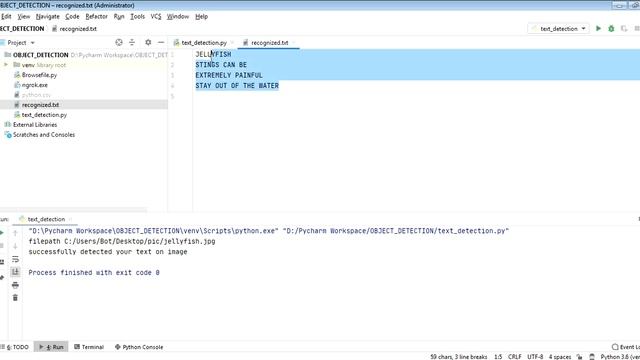The width and height of the screenshot is (640, 360).
Task: Click the 1:5 cursor position in the status bar
Action: [x=498, y=357]
